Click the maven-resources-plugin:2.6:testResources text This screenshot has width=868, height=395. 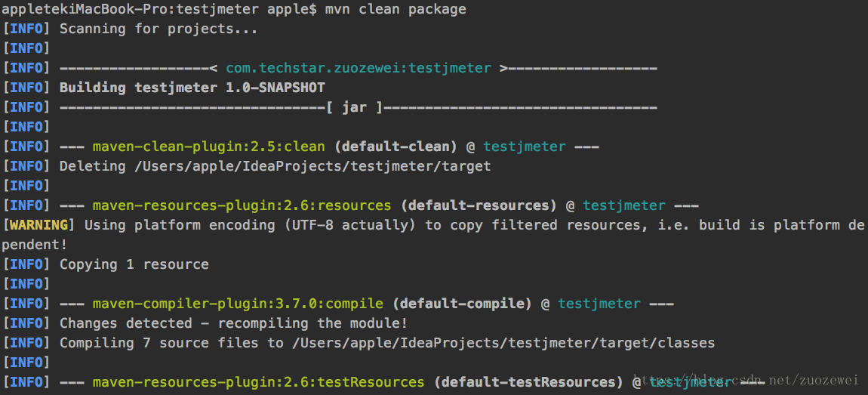pos(258,383)
